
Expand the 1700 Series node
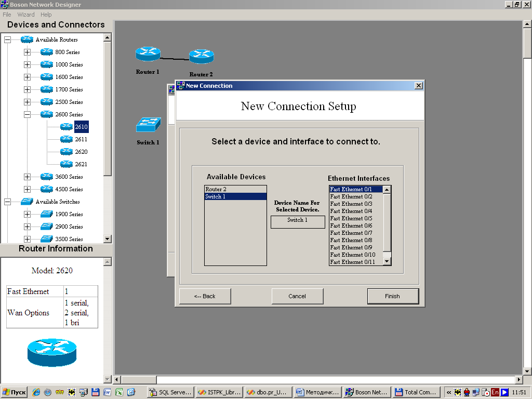[27, 89]
